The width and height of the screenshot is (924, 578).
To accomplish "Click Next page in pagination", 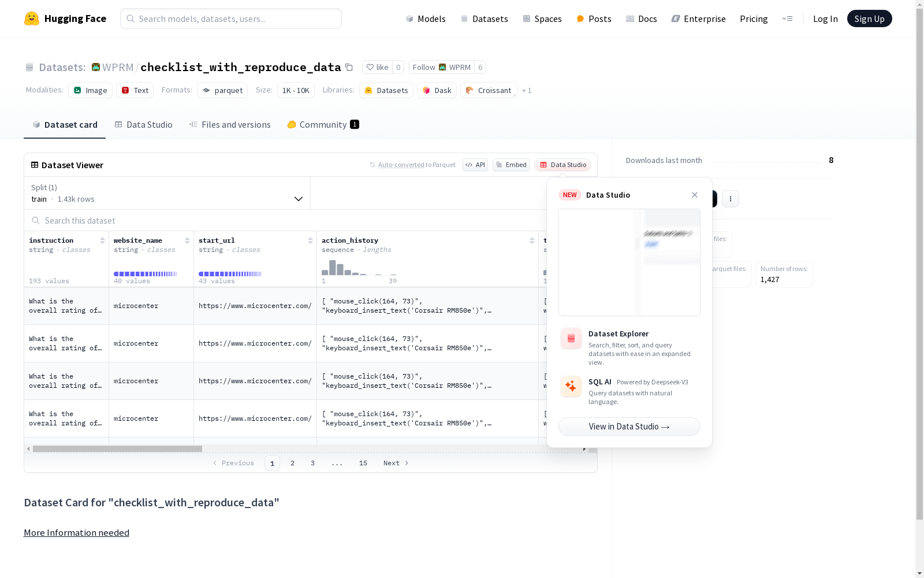I will pos(396,463).
